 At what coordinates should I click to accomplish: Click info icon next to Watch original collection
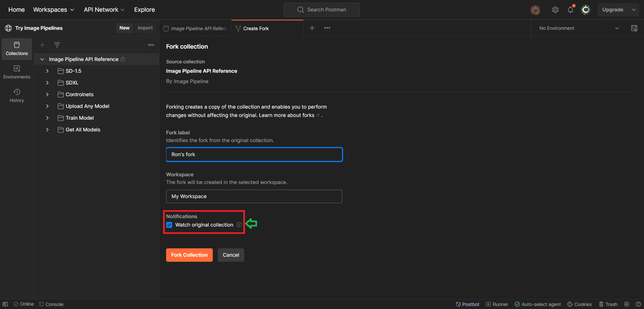pos(239,225)
